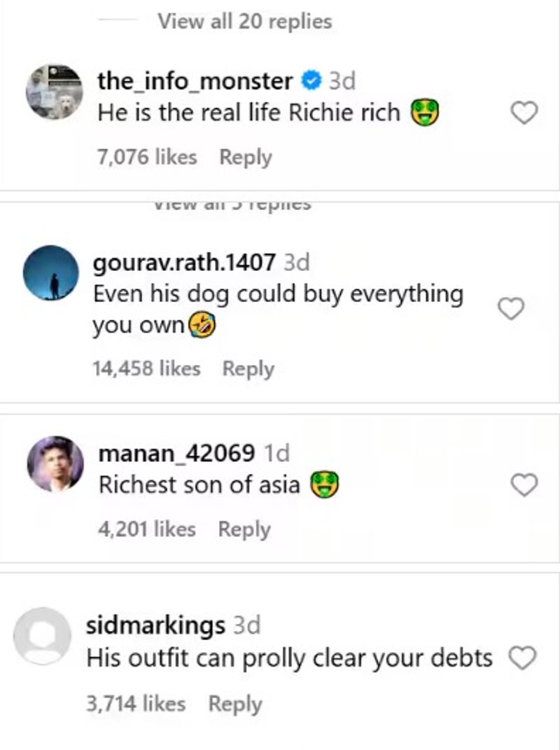View the 14,458 likes list
This screenshot has height=750, width=560.
(x=146, y=368)
